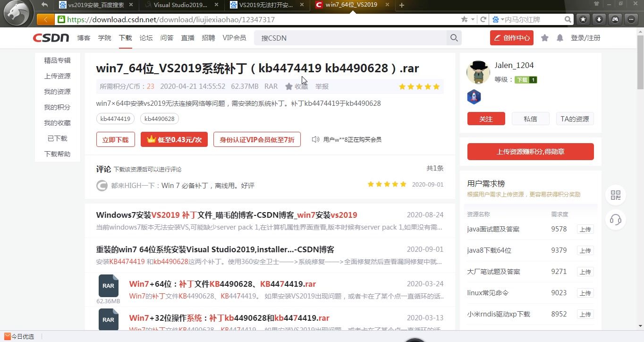Click the 搜CSDN search field
Viewport: 644px width, 342px height.
point(350,38)
